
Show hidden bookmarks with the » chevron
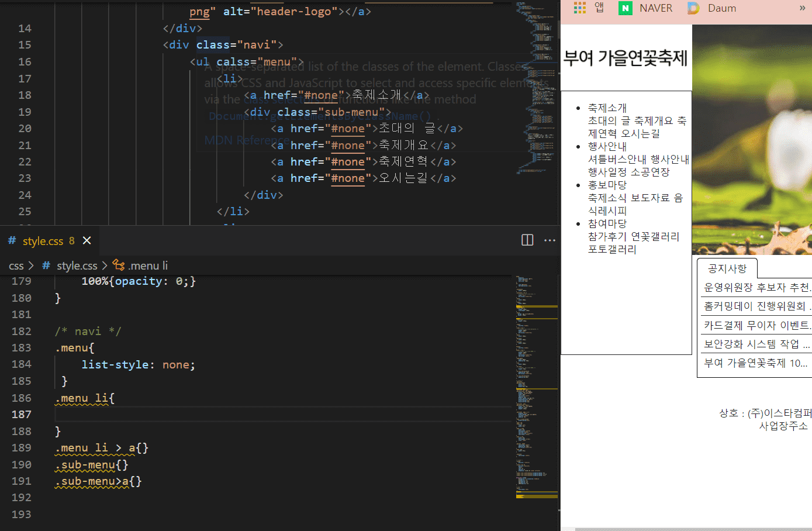(802, 8)
